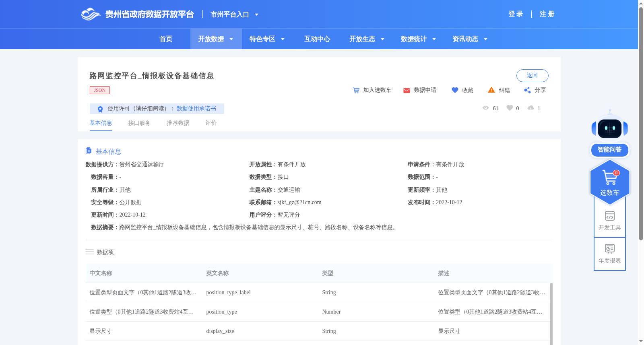Open 开发工具 in the side panel

(610, 221)
